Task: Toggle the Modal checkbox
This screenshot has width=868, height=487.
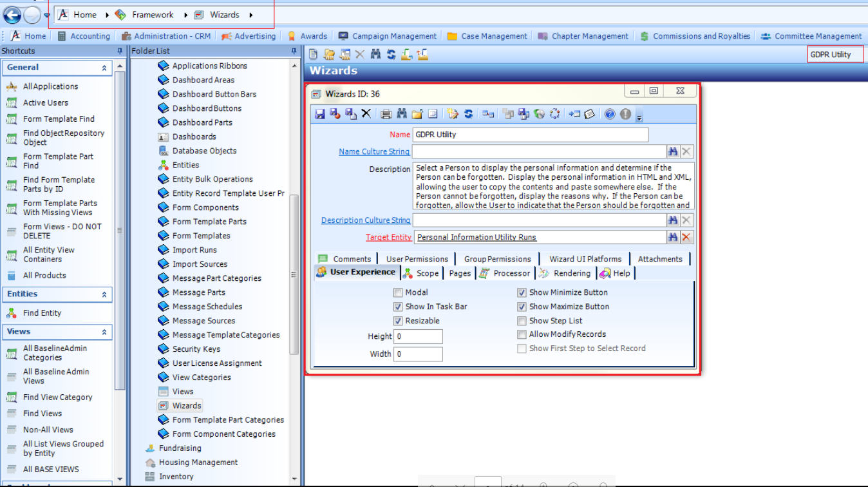Action: pos(398,292)
